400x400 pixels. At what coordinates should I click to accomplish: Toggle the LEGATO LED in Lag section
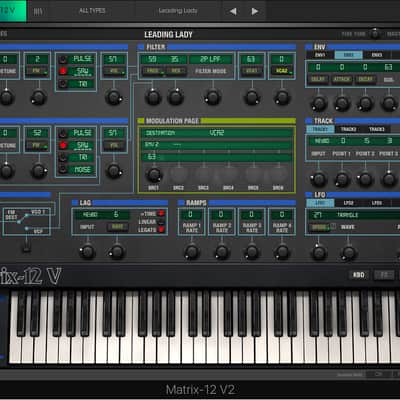click(161, 230)
